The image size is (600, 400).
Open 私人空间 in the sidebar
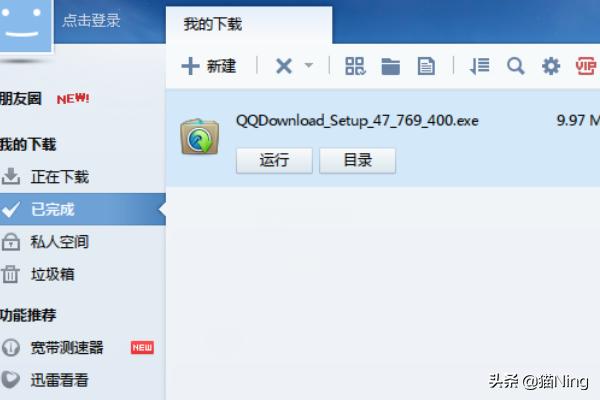(x=60, y=242)
